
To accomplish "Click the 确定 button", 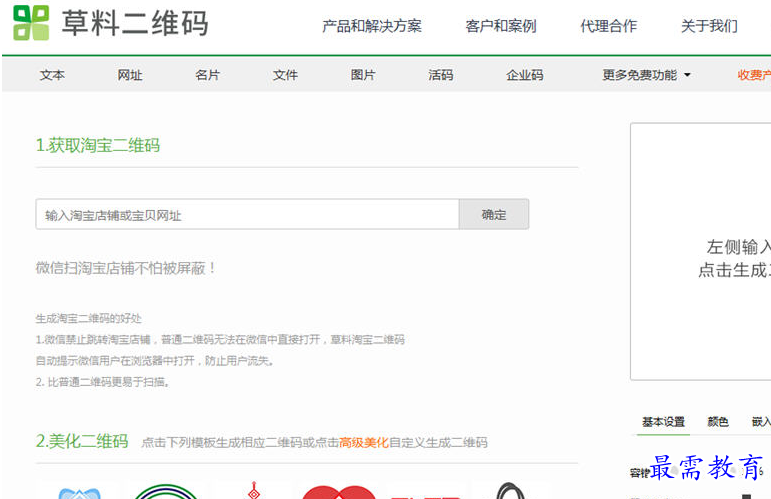I will (x=494, y=214).
